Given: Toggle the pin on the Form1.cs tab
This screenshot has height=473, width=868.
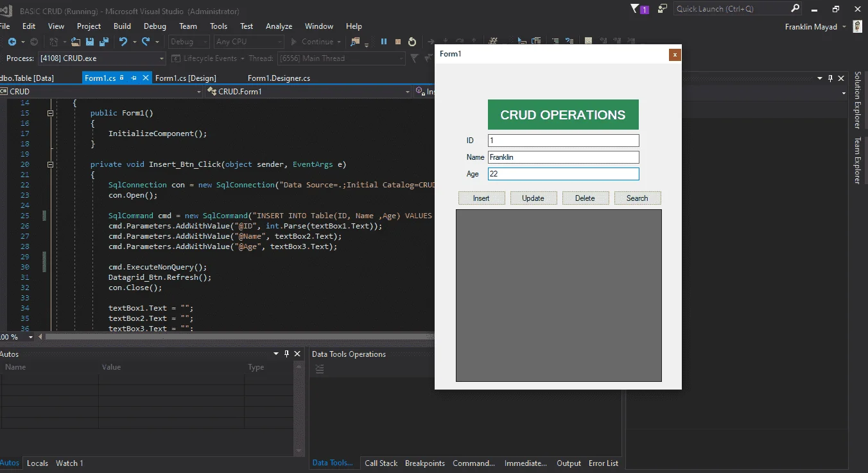Looking at the screenshot, I should [x=134, y=78].
